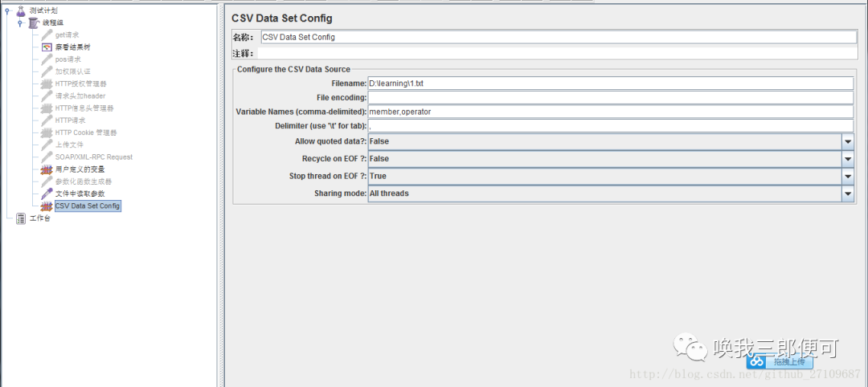Click the CSV Data Set Config tree icon

47,206
